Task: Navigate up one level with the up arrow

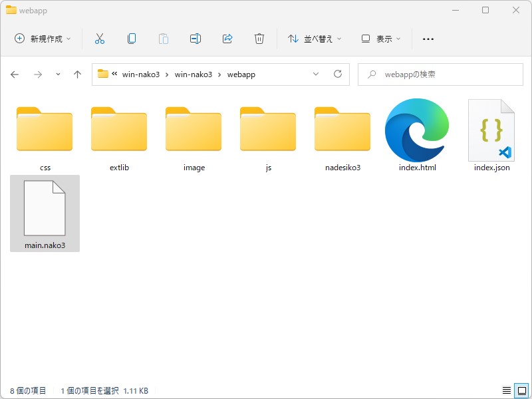Action: pyautogui.click(x=77, y=74)
